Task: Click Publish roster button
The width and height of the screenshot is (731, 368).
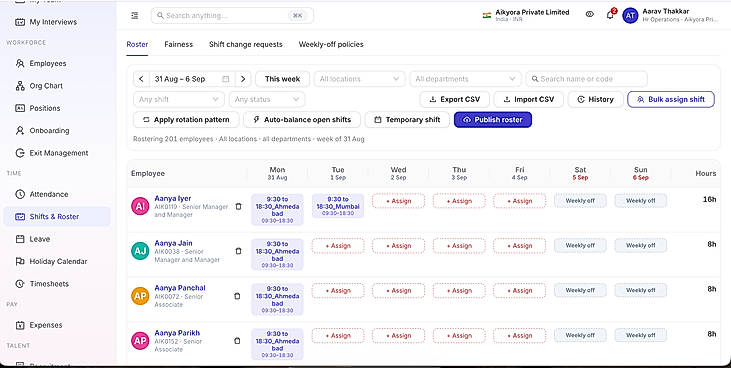Action: pyautogui.click(x=493, y=120)
